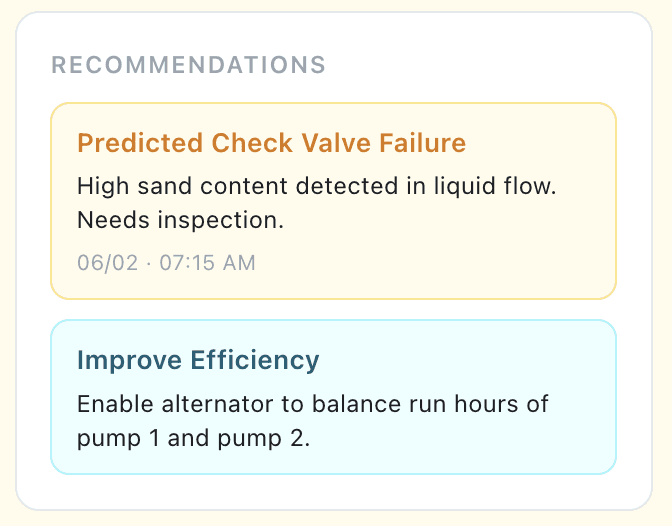
Task: Click the 06/02 date stamp
Action: 108,263
